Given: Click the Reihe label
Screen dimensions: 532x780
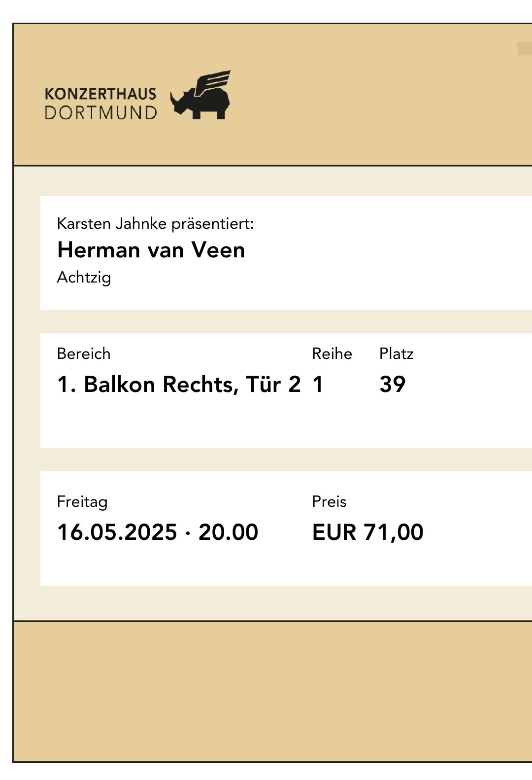Looking at the screenshot, I should tap(332, 354).
